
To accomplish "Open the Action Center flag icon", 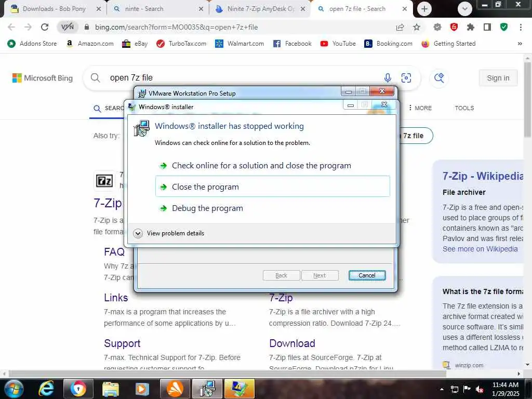I will pyautogui.click(x=467, y=389).
